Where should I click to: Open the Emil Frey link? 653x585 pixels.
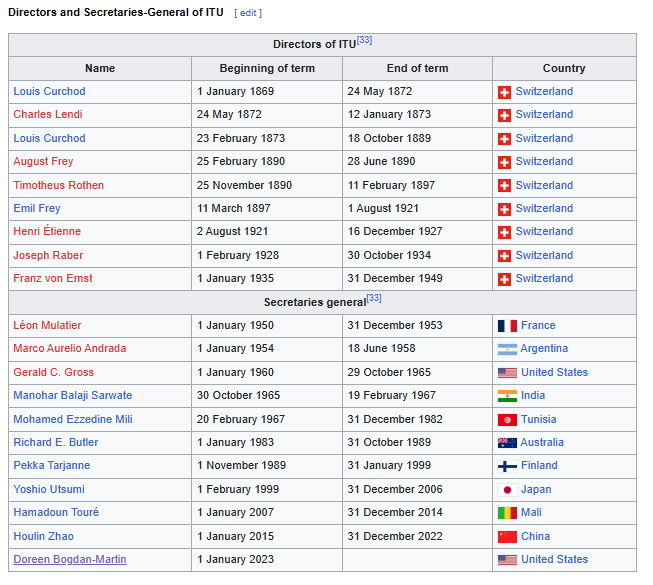coord(37,208)
